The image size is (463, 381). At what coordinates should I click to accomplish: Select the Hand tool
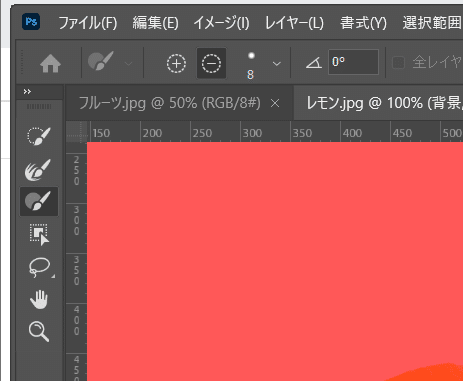[39, 299]
